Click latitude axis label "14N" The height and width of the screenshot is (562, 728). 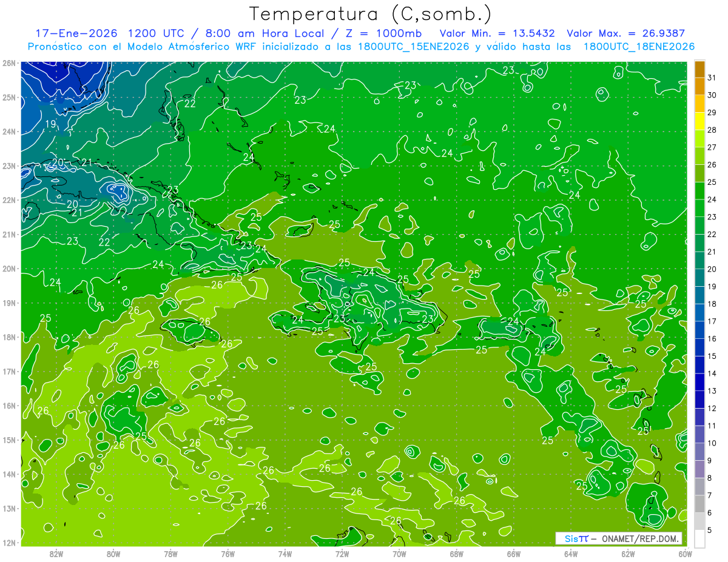click(9, 474)
